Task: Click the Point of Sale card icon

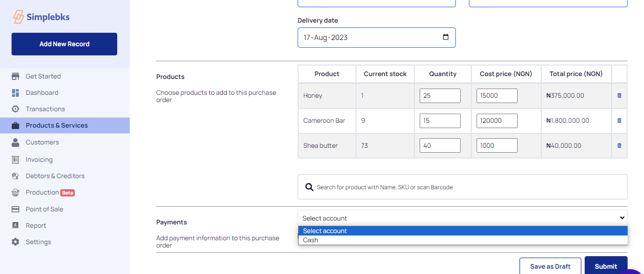Action: tap(15, 209)
